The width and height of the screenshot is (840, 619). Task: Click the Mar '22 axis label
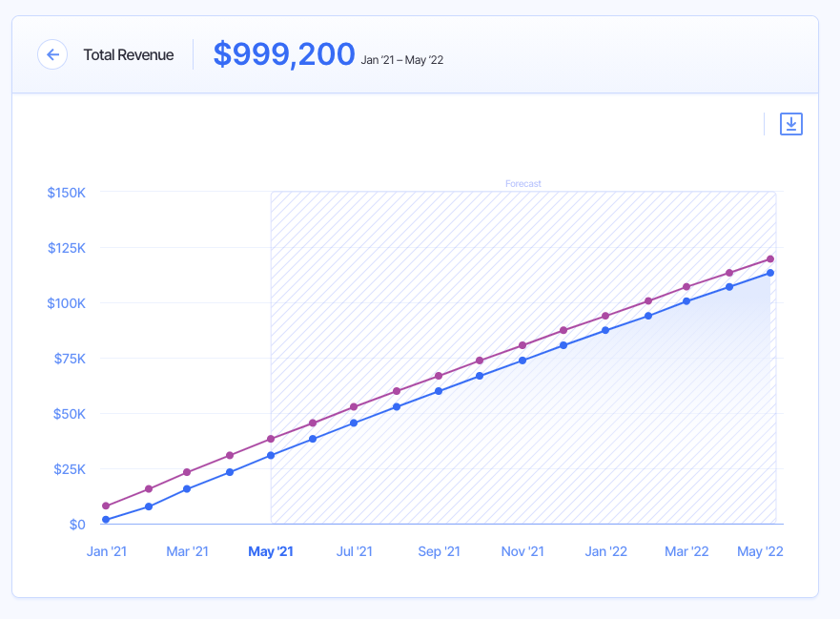coord(686,551)
